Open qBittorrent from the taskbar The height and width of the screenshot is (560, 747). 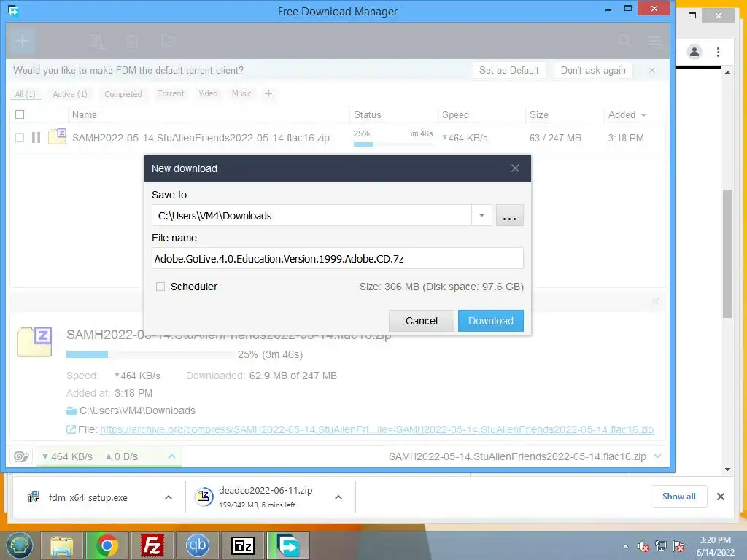[197, 545]
